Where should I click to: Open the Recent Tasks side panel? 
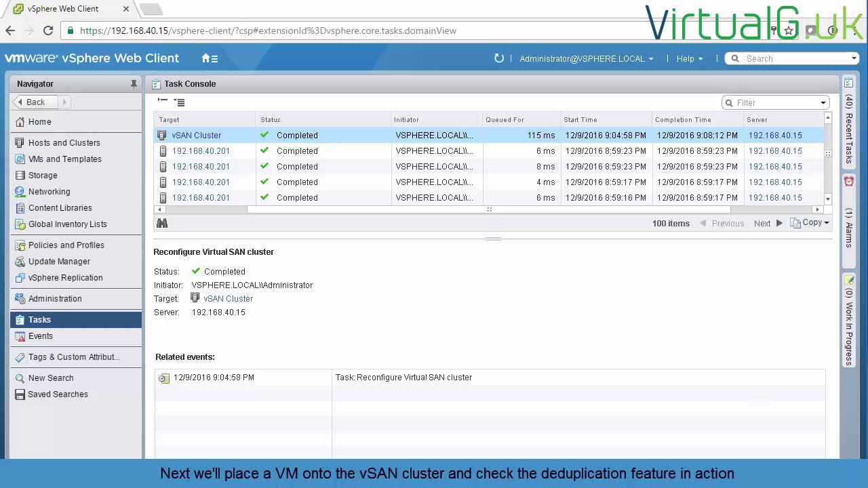pos(848,122)
